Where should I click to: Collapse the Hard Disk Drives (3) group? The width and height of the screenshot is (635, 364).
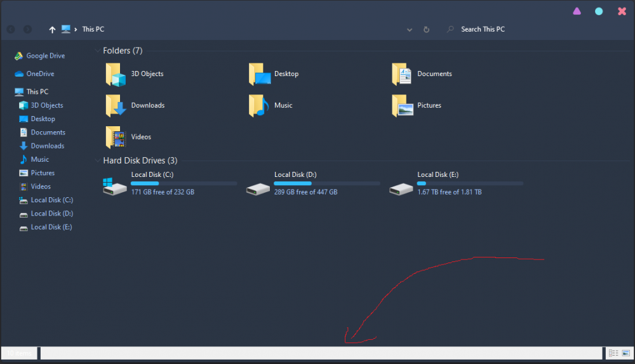(97, 161)
